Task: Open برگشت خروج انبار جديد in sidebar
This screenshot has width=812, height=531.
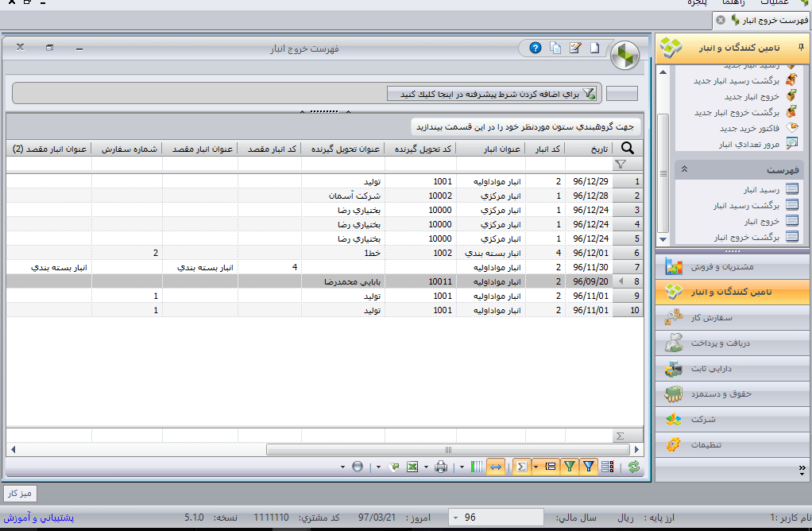Action: tap(737, 112)
